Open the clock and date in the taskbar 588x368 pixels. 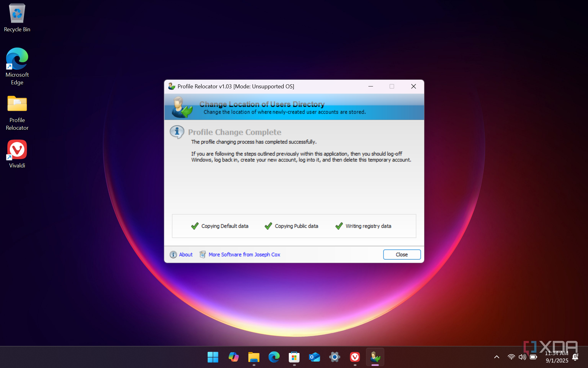tap(557, 357)
